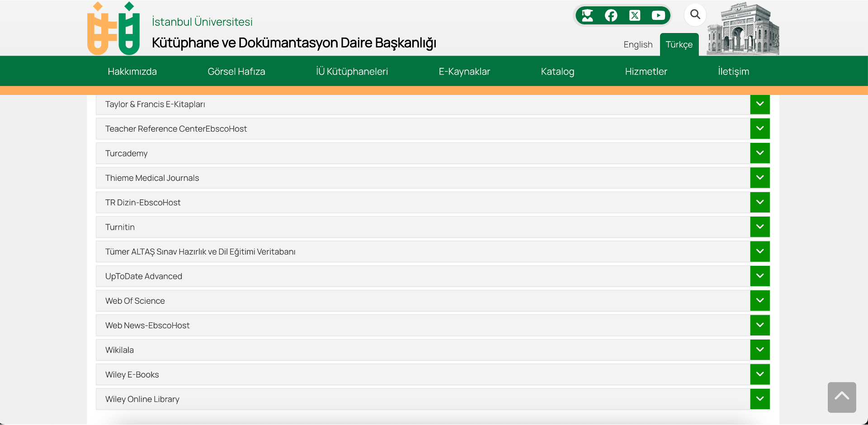
Task: Click the Turcademy title text
Action: coord(126,154)
